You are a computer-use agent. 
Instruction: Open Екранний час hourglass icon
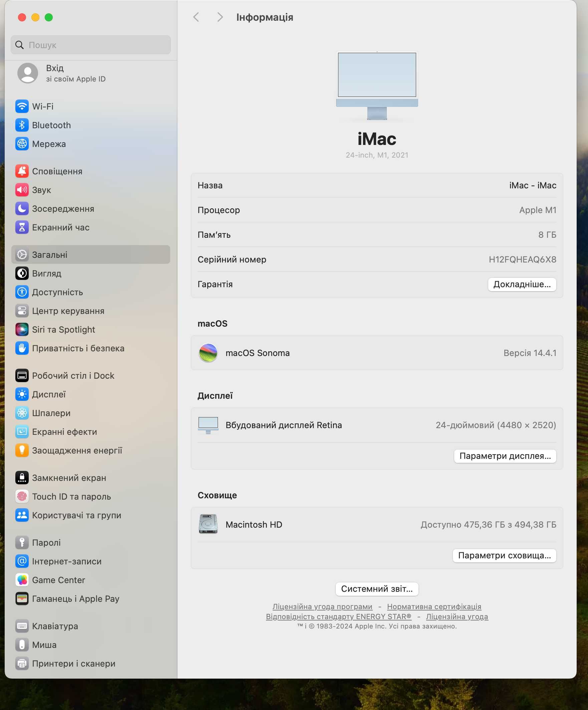pyautogui.click(x=22, y=227)
